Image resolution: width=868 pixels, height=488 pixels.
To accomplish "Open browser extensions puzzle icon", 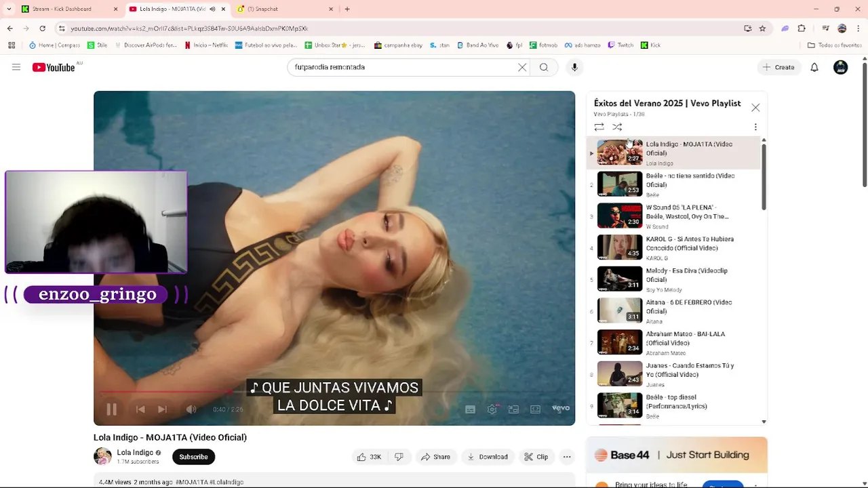I will pyautogui.click(x=802, y=28).
